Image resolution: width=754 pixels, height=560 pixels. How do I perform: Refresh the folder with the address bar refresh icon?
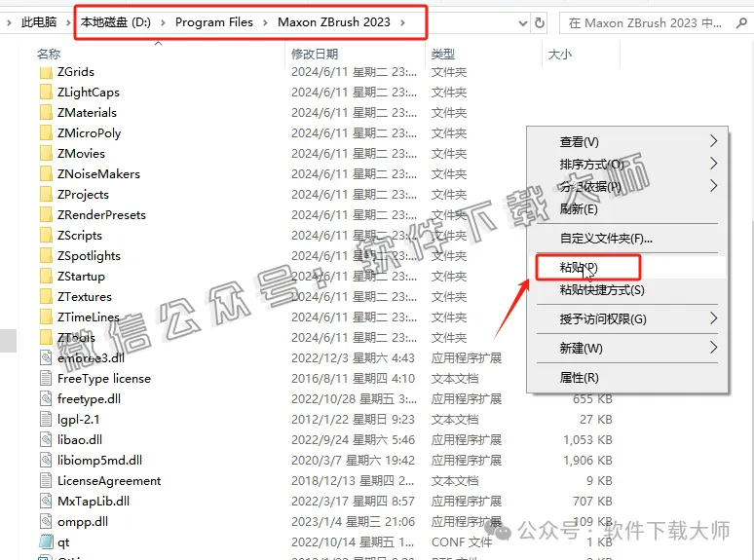[x=540, y=22]
